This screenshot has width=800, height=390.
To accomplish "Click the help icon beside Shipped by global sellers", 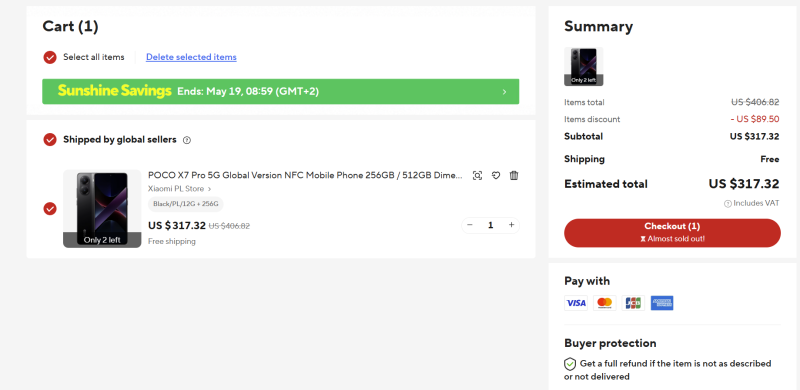I will (x=187, y=140).
